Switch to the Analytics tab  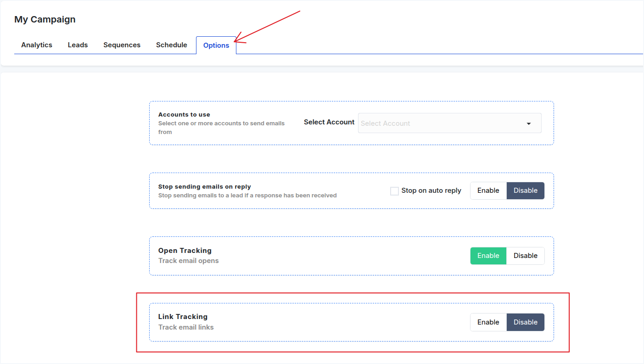pyautogui.click(x=36, y=45)
